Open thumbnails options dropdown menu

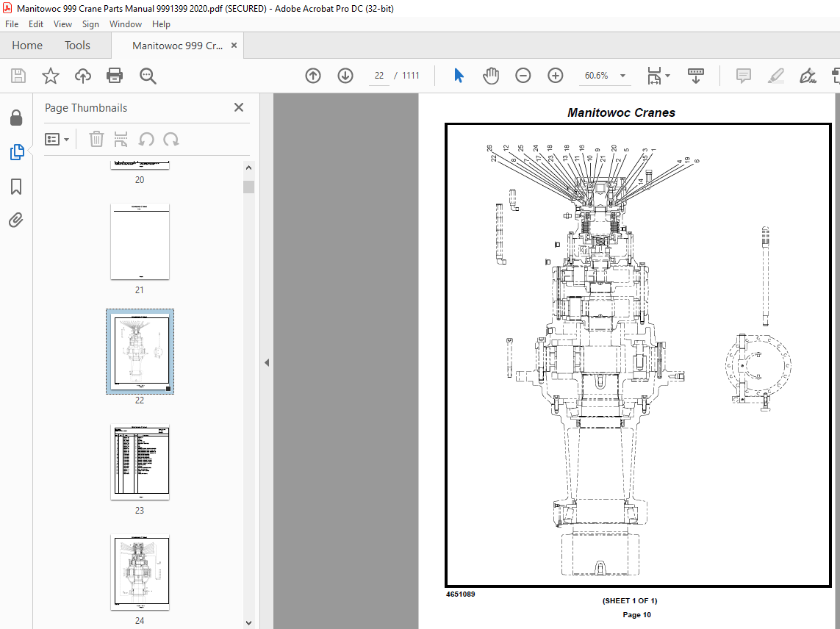coord(57,140)
